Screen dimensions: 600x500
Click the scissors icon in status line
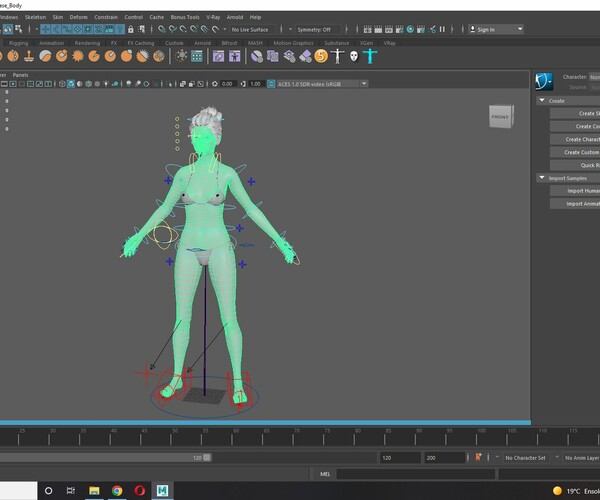432,29
